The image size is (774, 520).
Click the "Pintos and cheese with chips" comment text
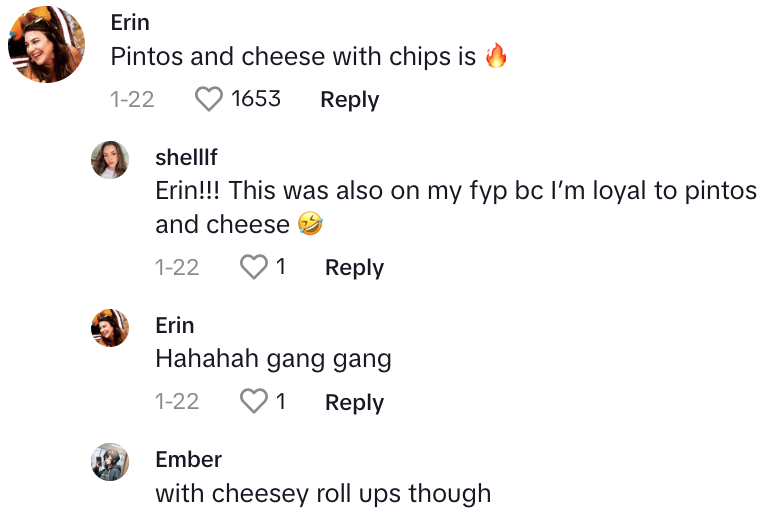click(x=293, y=57)
